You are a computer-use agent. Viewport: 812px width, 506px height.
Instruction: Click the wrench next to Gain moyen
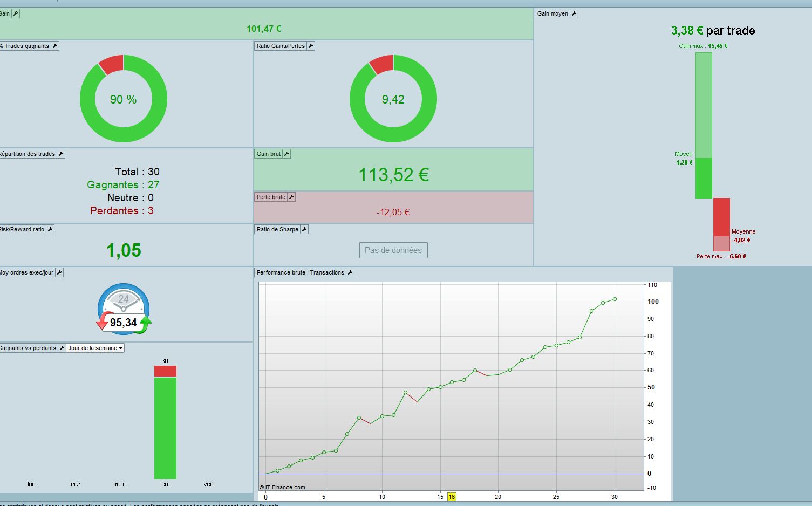[574, 13]
